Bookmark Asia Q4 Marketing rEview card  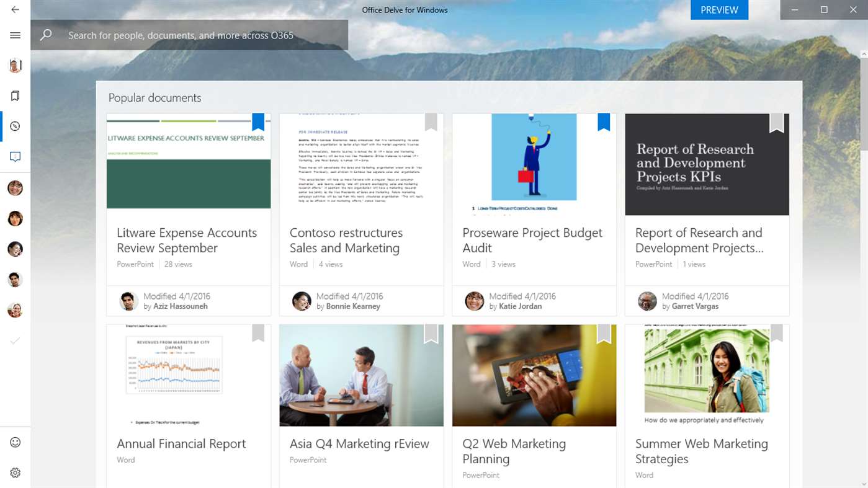(x=431, y=334)
